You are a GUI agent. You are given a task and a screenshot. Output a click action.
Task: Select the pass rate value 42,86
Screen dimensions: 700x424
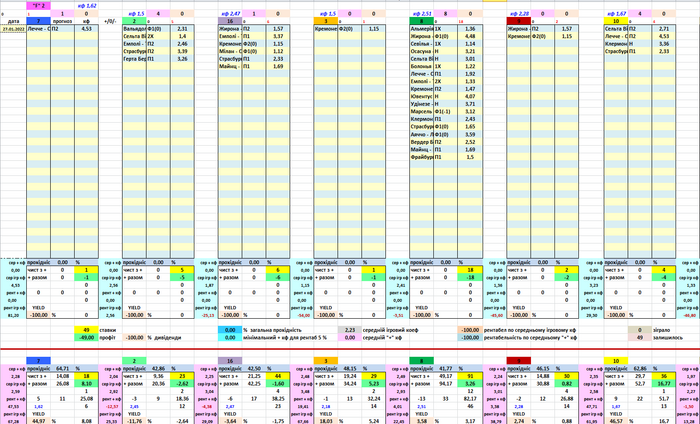(158, 369)
